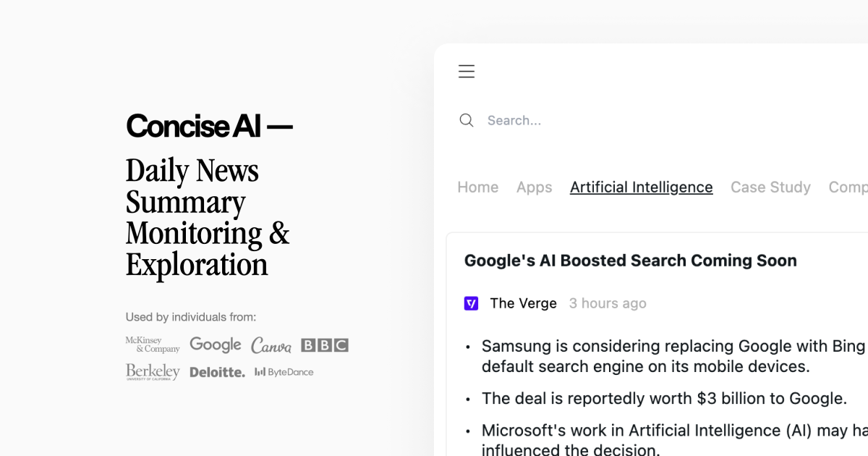This screenshot has height=456, width=868.
Task: Select the Artificial Intelligence tab
Action: [x=641, y=187]
